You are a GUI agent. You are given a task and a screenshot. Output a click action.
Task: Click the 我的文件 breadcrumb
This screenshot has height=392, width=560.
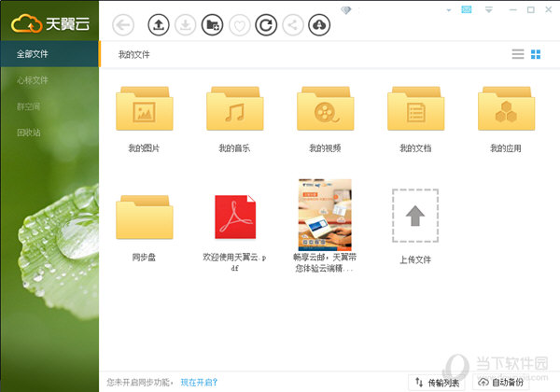[x=133, y=55]
